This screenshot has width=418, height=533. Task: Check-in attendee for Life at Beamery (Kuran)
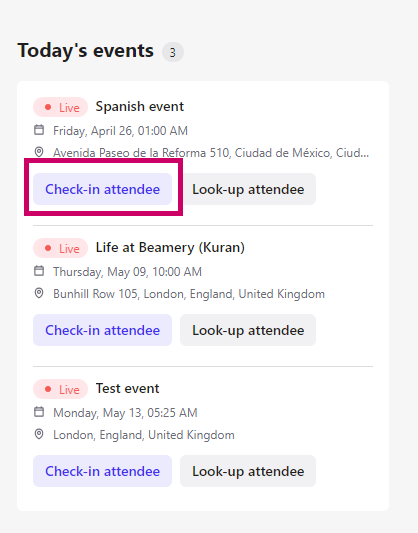coord(102,330)
